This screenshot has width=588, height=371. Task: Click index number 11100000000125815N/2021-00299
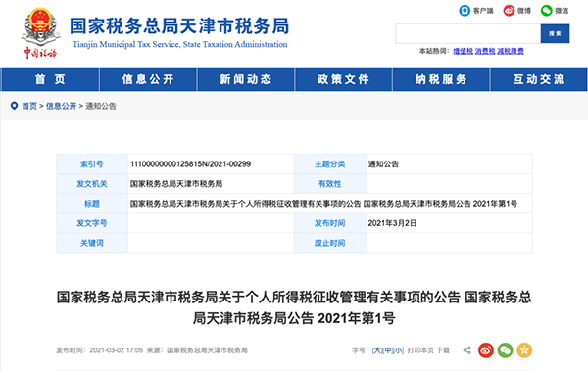(190, 164)
